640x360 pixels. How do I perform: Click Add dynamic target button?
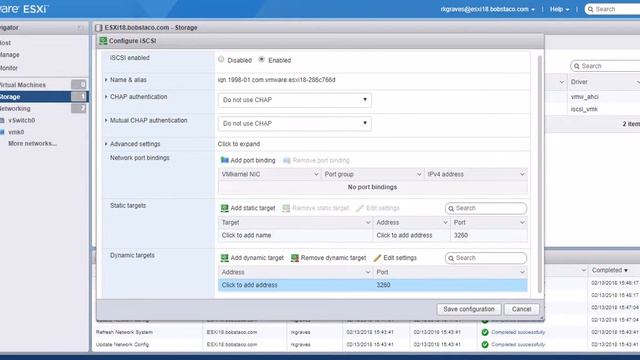point(252,258)
